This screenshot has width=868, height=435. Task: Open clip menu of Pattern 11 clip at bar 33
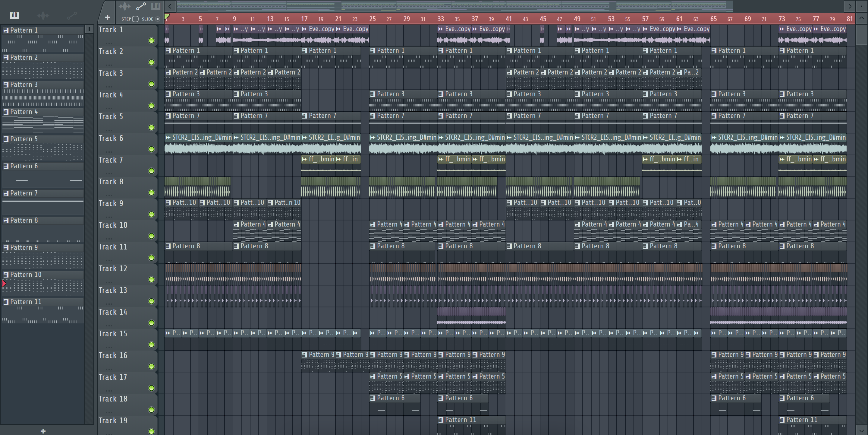(440, 420)
